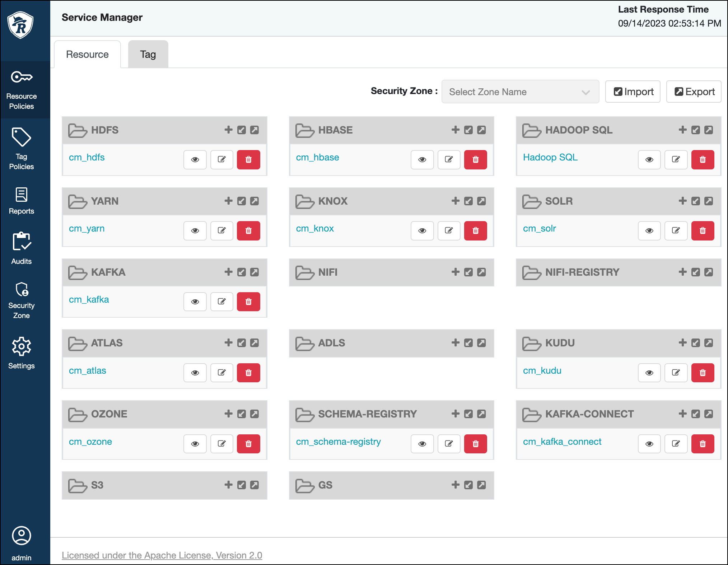Add a new service under KAFKA
Viewport: 728px width, 565px height.
coord(229,272)
